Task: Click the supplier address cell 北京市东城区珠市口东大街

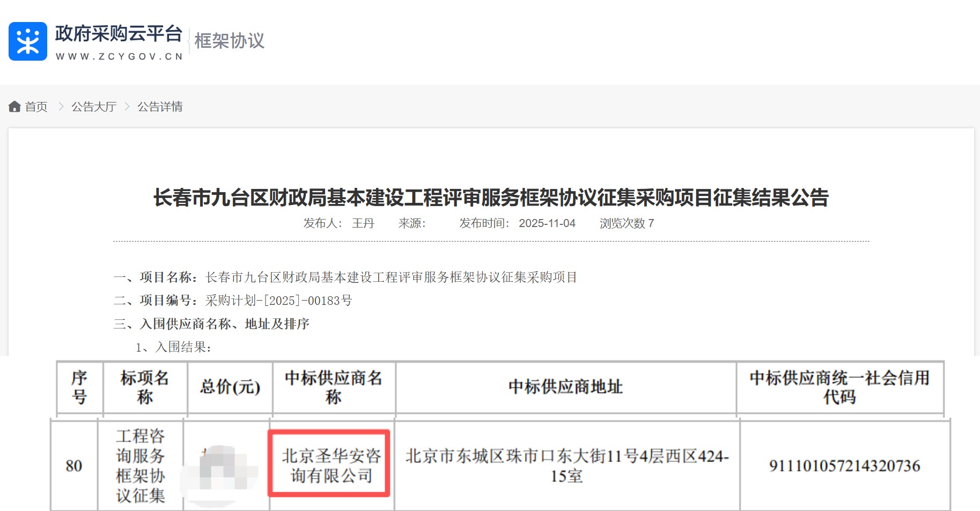Action: point(566,465)
